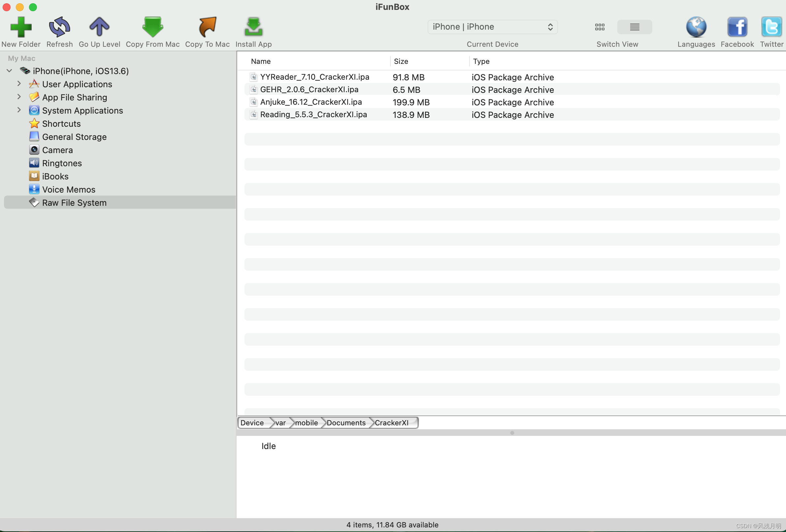Switch to list view
The image size is (786, 532).
click(634, 27)
